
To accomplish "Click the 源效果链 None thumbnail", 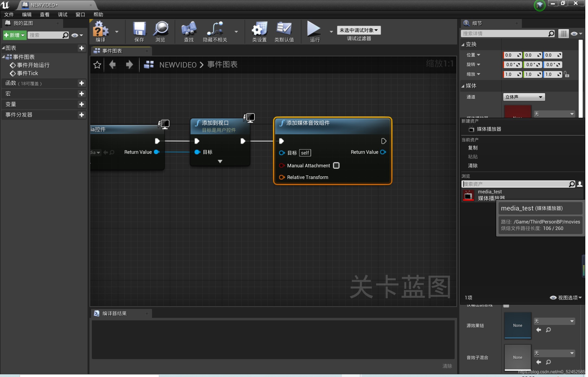I will 518,325.
